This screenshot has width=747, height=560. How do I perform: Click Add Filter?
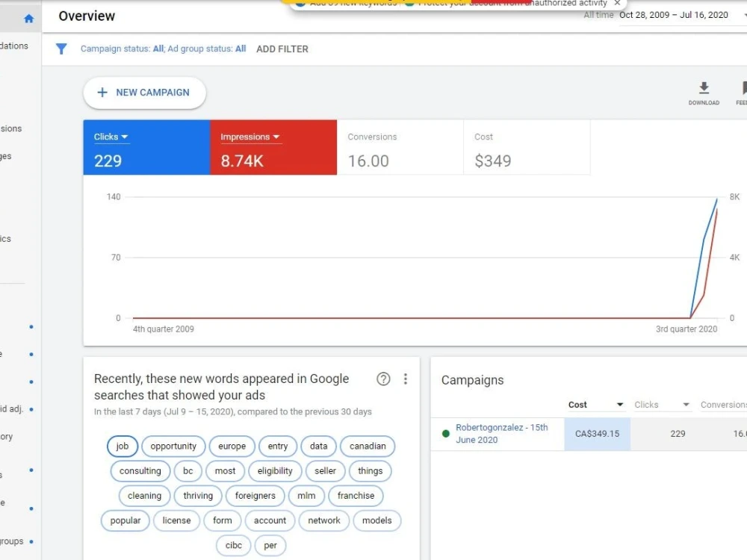tap(282, 49)
